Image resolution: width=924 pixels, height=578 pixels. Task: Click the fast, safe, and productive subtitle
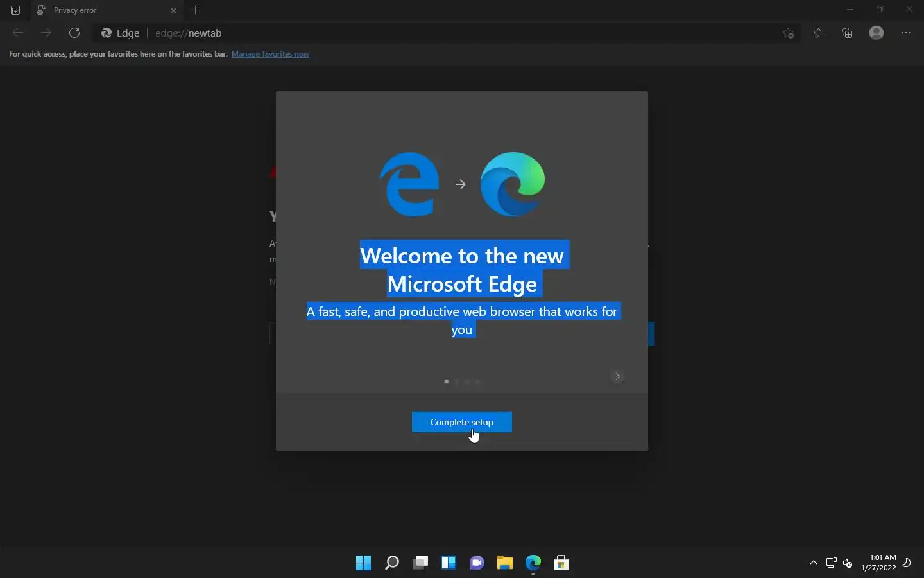462,320
